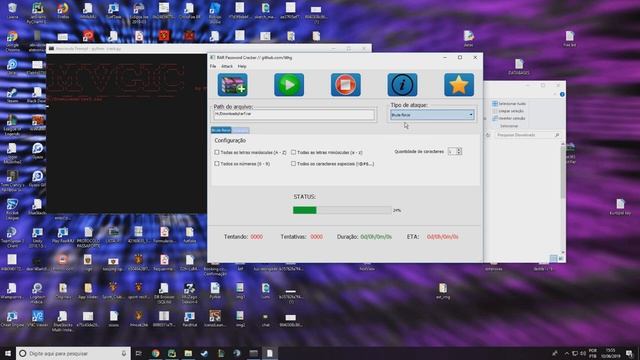Click the Explorer refresh icon beside search box
Screen dimensions: 640x360
tap(488, 135)
